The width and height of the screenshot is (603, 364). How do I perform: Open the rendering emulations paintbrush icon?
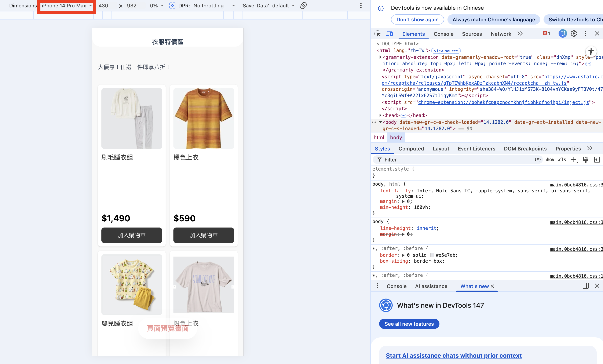coord(586,160)
